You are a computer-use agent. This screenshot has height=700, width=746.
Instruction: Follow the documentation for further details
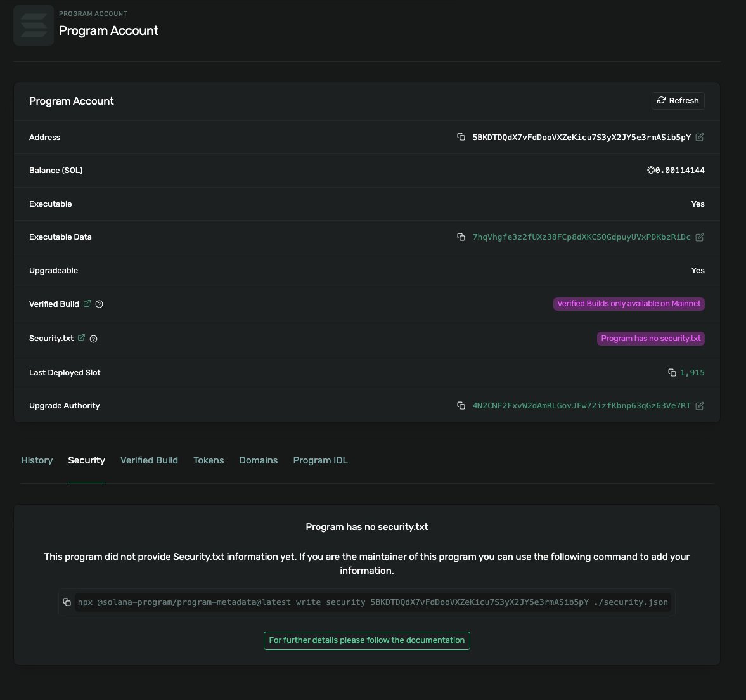coord(367,640)
